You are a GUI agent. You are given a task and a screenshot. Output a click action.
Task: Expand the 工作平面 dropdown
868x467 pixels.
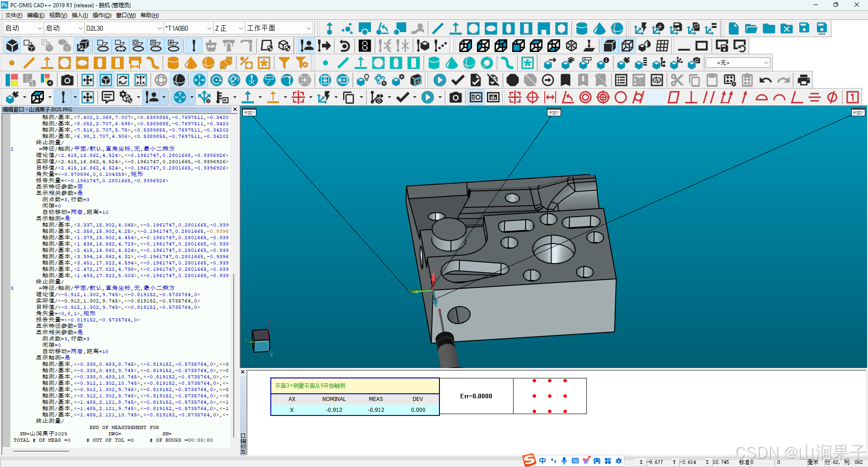[x=309, y=28]
